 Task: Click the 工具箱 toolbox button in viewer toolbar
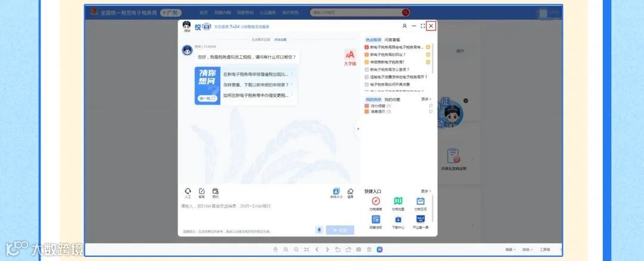[x=544, y=250]
